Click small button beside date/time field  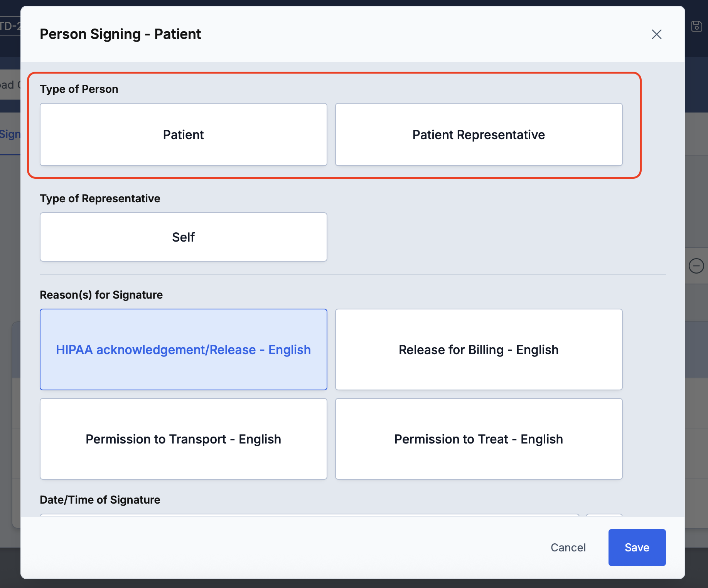coord(604,515)
